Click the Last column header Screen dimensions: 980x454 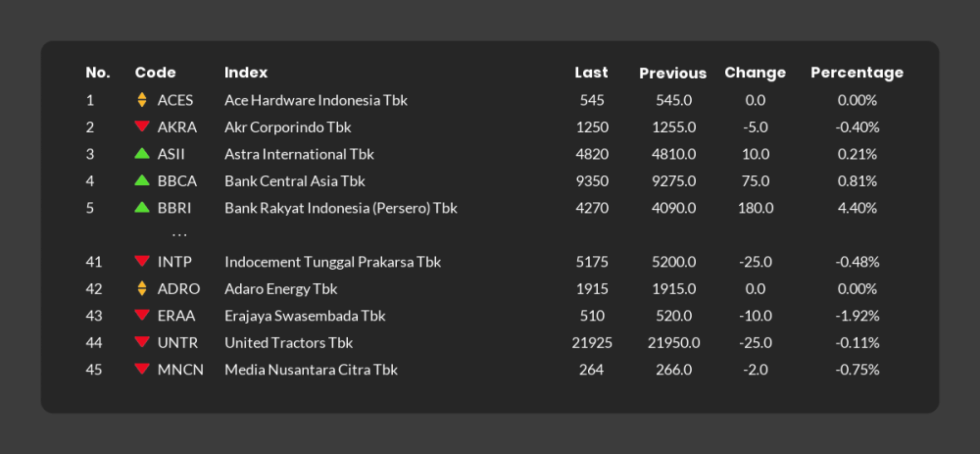point(591,73)
